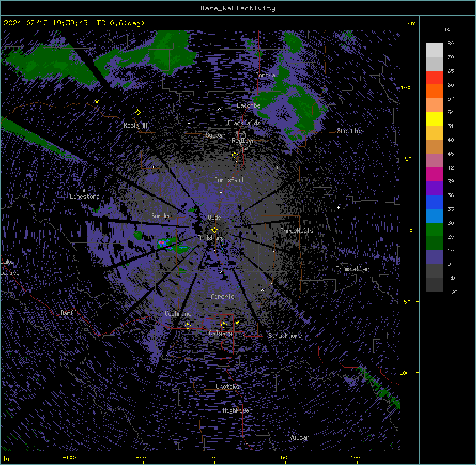Click the Drumheller label
476x465 pixels.
click(x=352, y=269)
